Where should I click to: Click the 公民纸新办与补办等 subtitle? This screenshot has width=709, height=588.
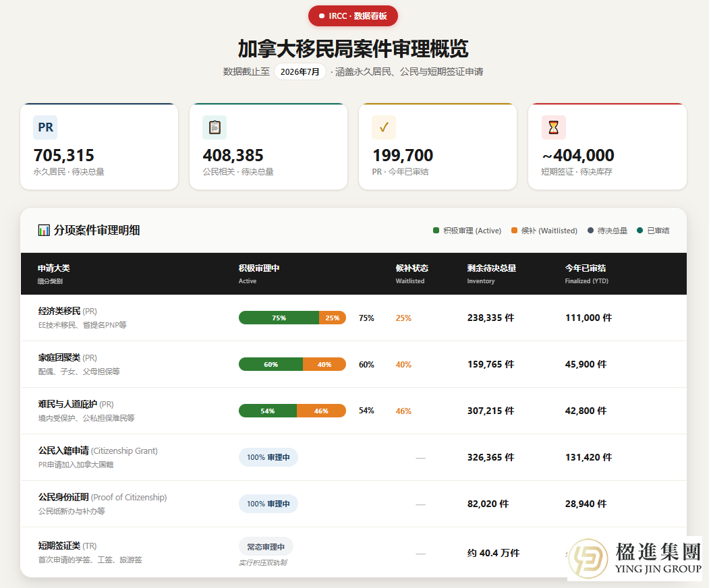tap(72, 511)
